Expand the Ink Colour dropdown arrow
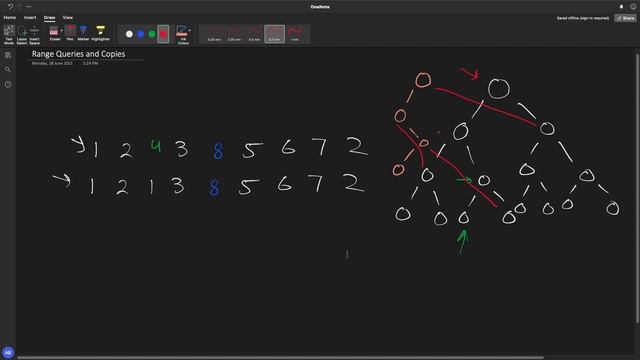Viewport: 640px width, 360px height. (189, 31)
